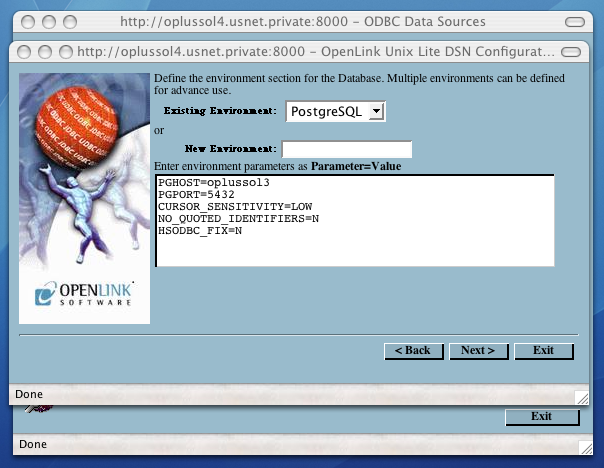Close the DSN Configuration window
This screenshot has width=604, height=468.
tap(23, 52)
